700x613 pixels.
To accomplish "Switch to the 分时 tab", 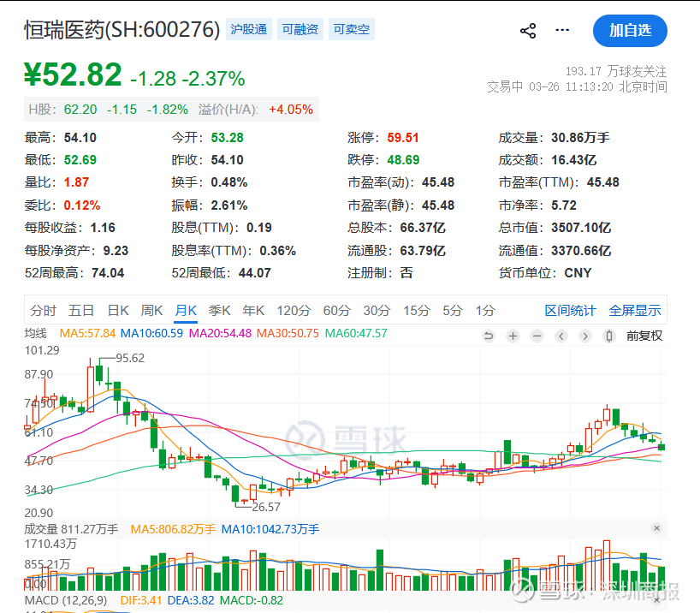I will tap(44, 310).
